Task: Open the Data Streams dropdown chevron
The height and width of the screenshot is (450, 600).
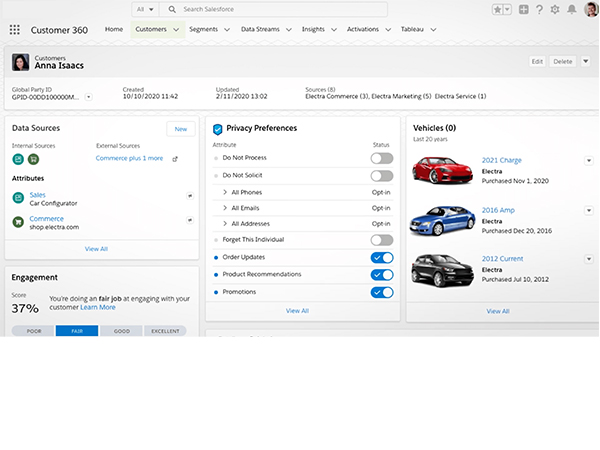Action: (x=289, y=29)
